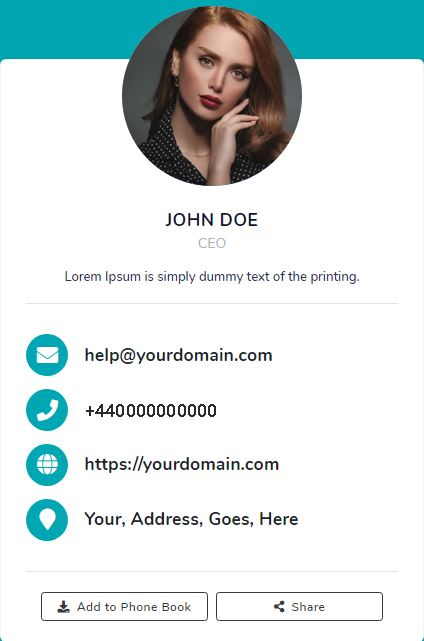Image resolution: width=424 pixels, height=641 pixels.
Task: Open the Your, Address, Goes, Here link
Action: [191, 519]
